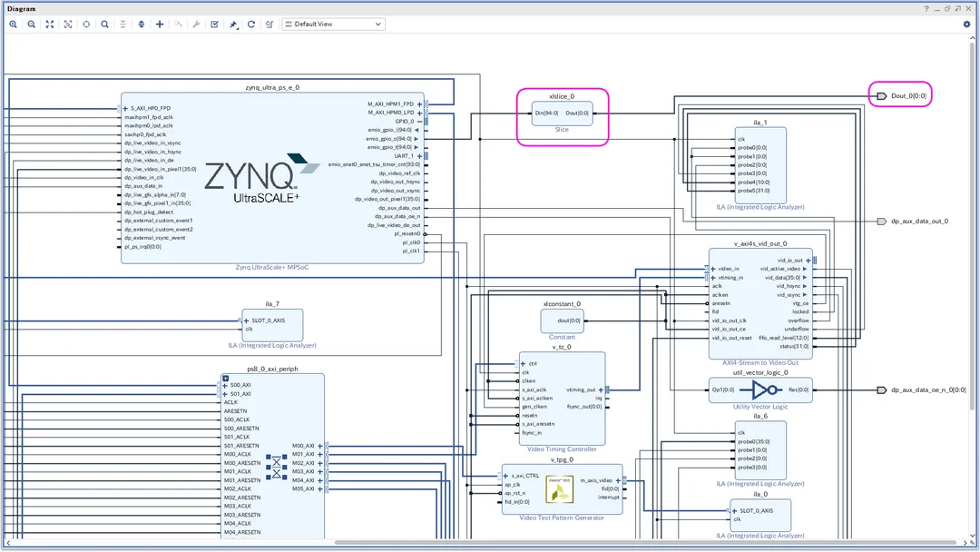Select the ila_6 block label
This screenshot has width=980, height=552.
coord(760,416)
